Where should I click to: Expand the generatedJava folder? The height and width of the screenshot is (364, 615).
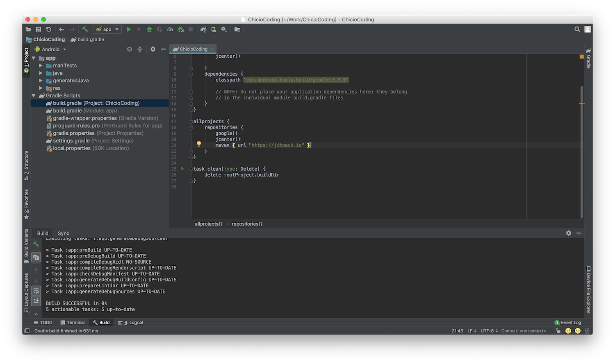[41, 81]
